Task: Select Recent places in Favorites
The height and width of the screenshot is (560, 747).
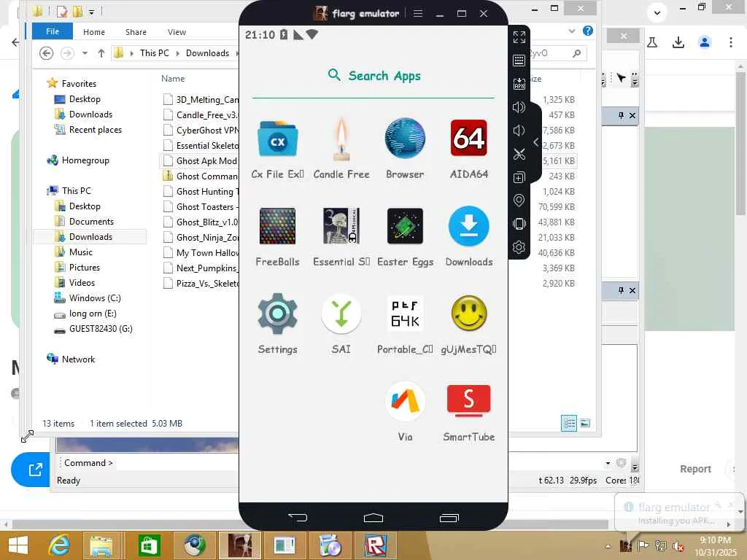Action: [x=96, y=130]
